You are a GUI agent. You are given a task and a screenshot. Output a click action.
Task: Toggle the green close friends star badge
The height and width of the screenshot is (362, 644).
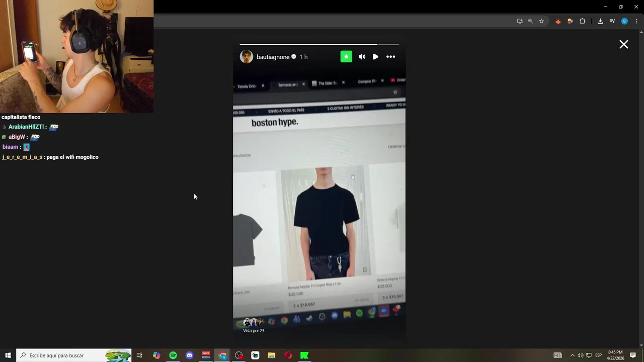(x=346, y=57)
